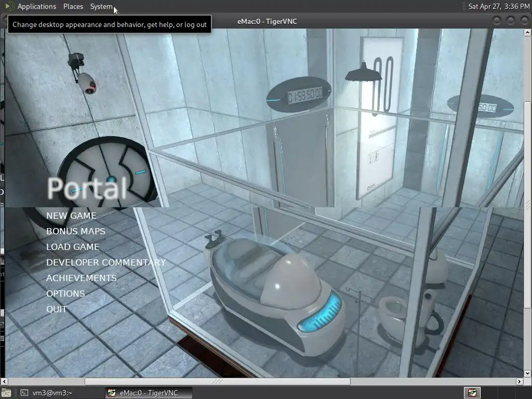Open the Places menu

click(73, 6)
